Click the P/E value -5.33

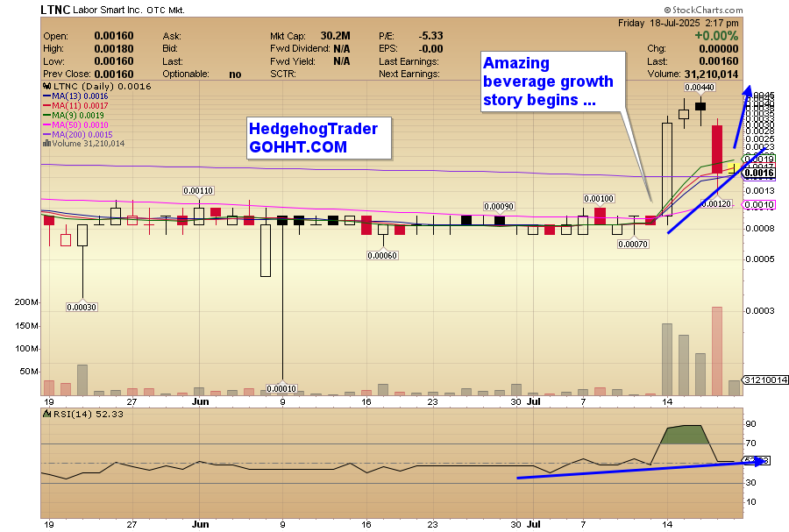430,36
